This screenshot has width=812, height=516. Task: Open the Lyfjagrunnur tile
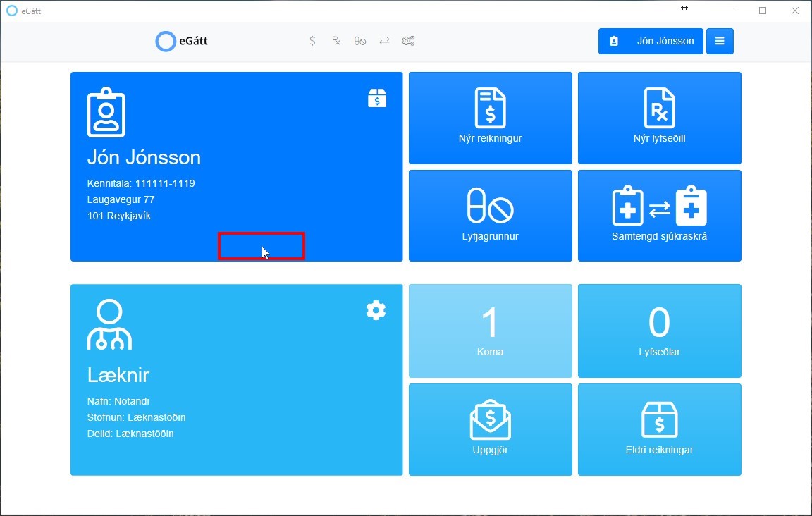click(491, 216)
